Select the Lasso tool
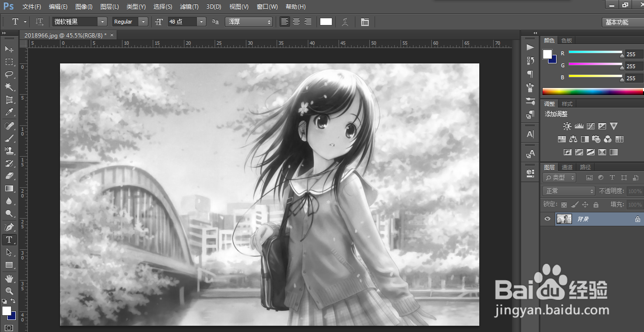This screenshot has height=332, width=644. pos(9,74)
